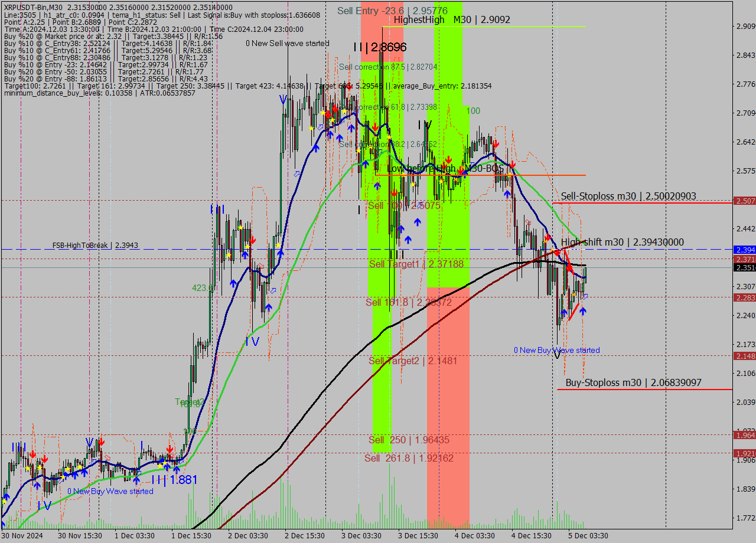
Task: Click the '1 Dec 15:30' time axis label
Action: click(x=191, y=536)
